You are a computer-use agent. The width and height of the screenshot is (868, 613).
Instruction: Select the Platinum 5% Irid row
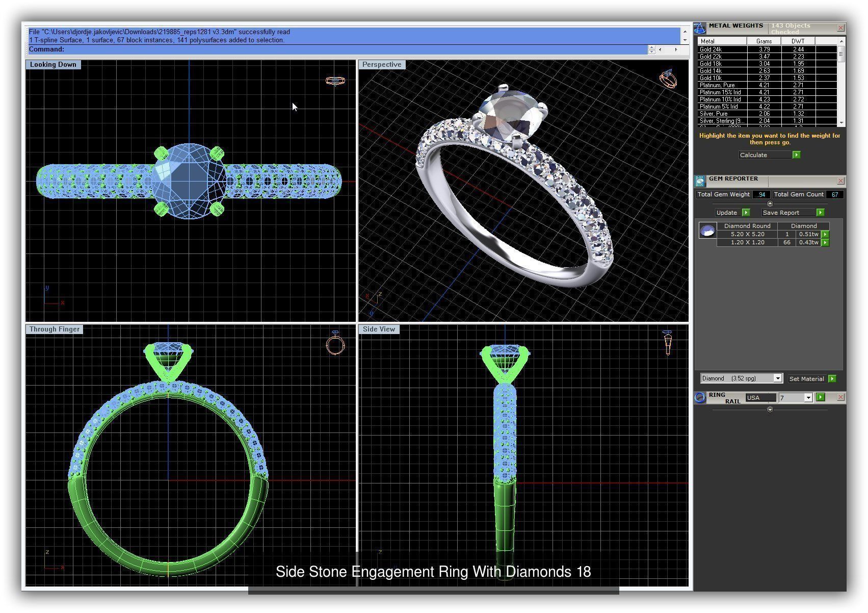(767, 107)
